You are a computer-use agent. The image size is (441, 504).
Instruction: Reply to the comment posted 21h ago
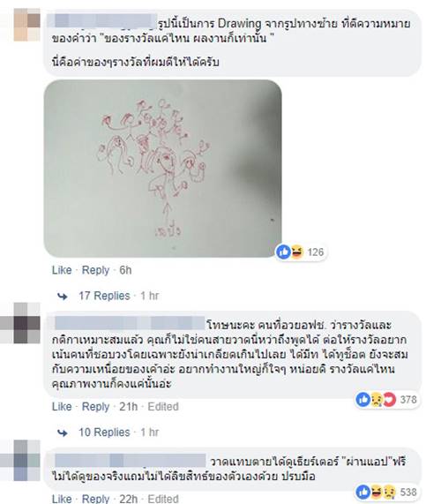pyautogui.click(x=96, y=407)
